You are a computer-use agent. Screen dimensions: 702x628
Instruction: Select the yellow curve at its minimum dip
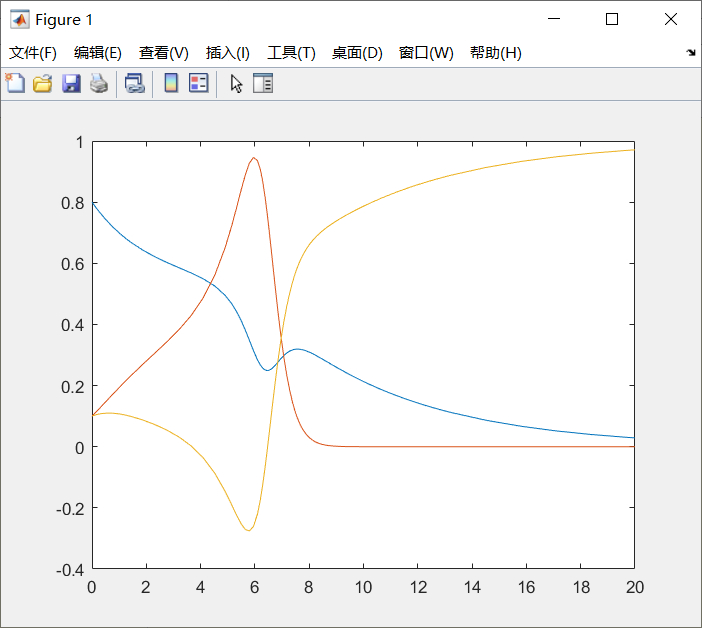coord(248,530)
